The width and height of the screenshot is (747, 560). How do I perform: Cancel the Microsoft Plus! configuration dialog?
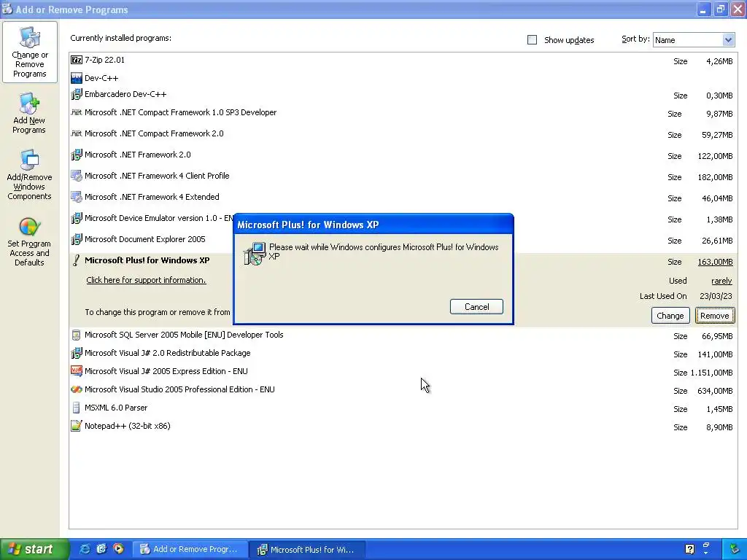click(x=476, y=307)
